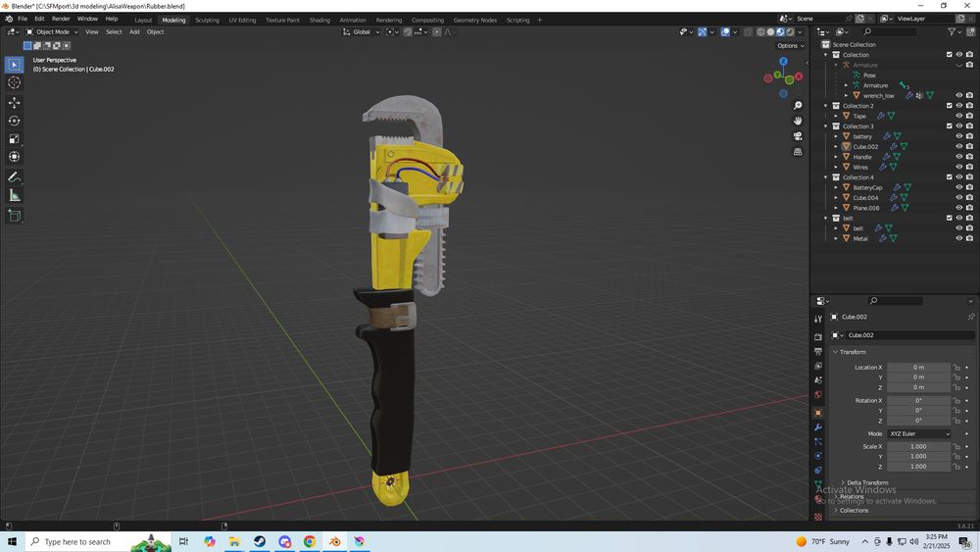
Task: Choose the Annotate pencil tool
Action: (x=14, y=176)
